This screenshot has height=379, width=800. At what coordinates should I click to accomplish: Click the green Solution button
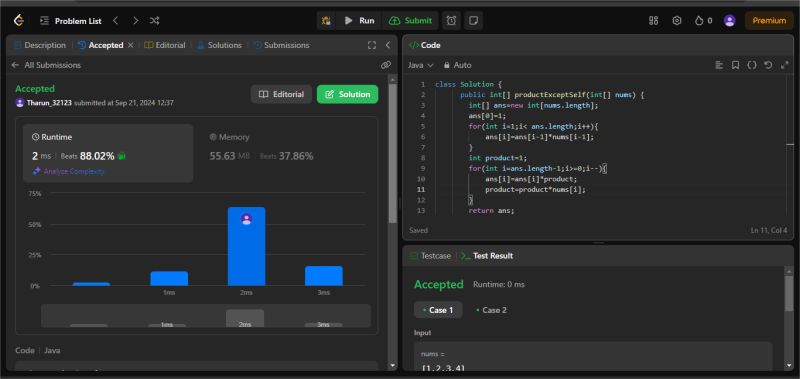point(347,94)
